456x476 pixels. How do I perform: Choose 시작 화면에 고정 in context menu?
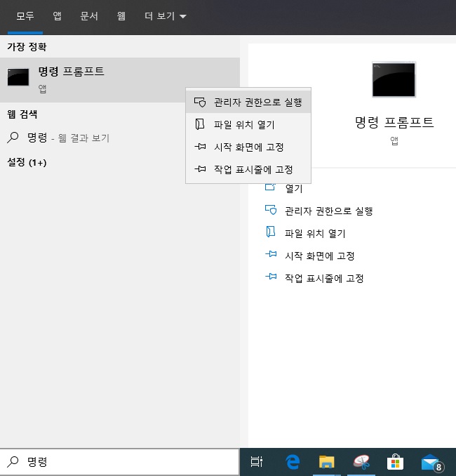(x=248, y=147)
